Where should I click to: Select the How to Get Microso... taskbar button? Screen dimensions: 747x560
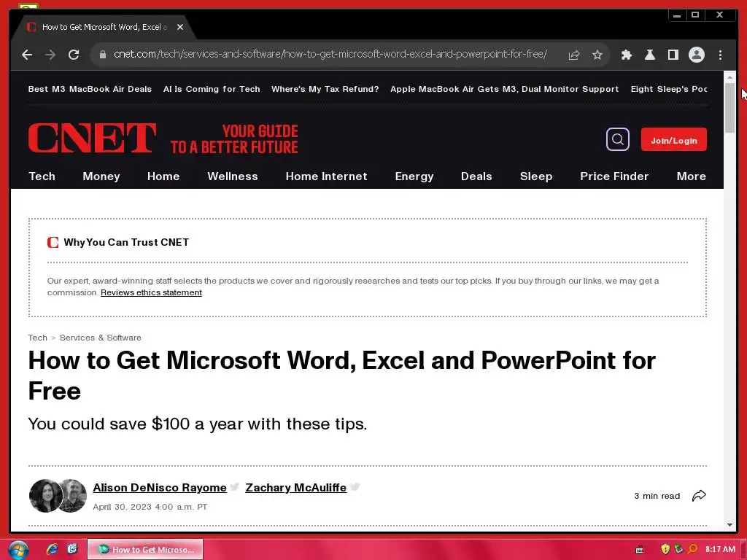click(x=145, y=550)
